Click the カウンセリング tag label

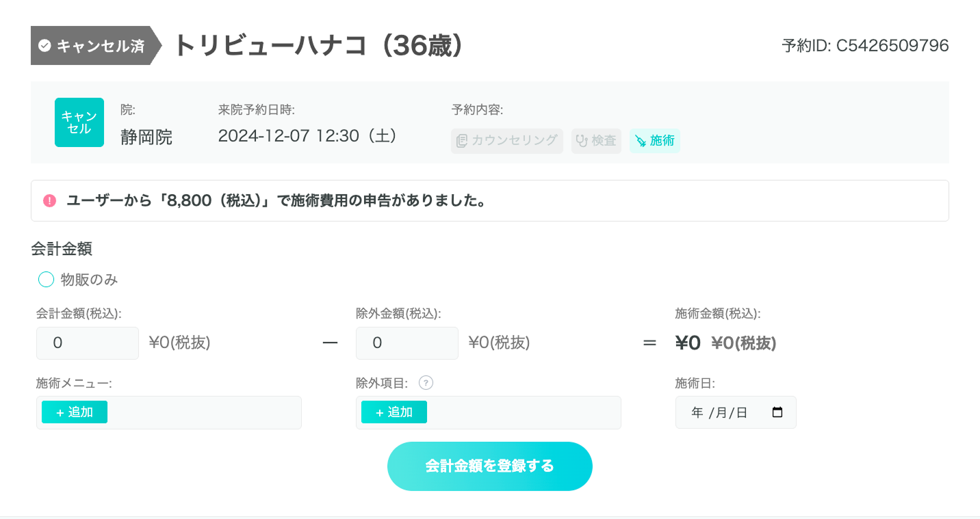(515, 141)
